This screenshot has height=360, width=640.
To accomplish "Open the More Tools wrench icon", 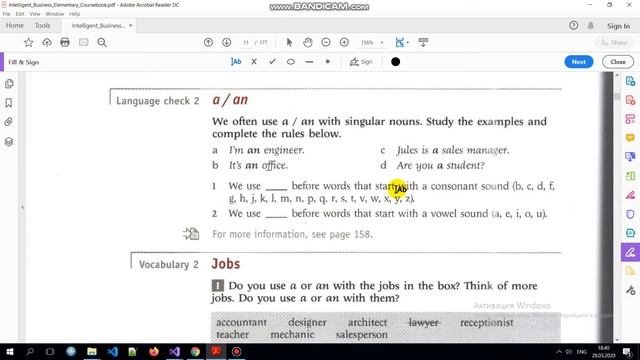I will click(x=631, y=290).
